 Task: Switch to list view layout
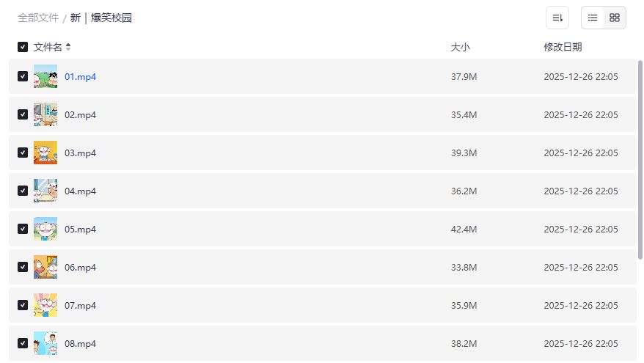pos(593,18)
